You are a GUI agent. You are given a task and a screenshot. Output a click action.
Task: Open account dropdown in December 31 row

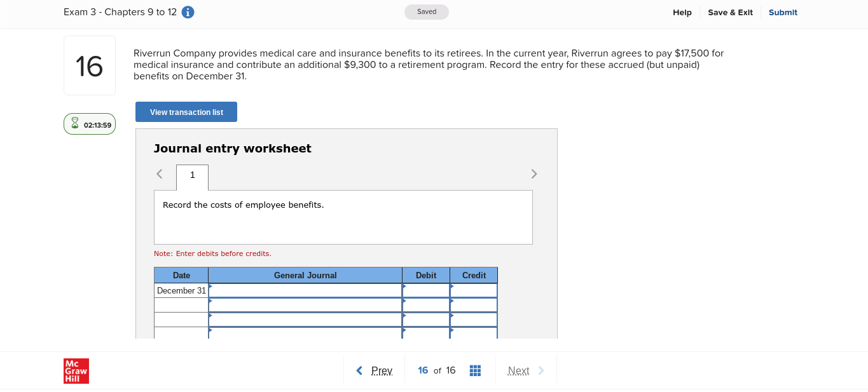(305, 290)
